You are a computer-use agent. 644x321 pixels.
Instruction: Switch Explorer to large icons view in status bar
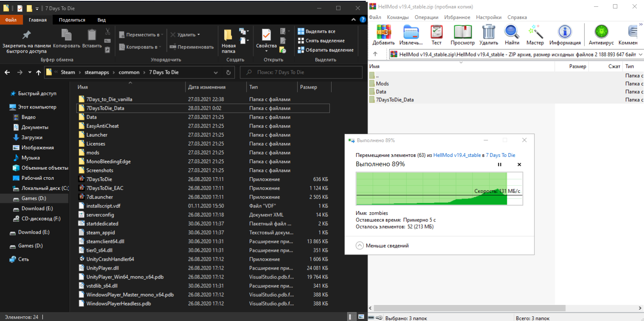coord(361,317)
